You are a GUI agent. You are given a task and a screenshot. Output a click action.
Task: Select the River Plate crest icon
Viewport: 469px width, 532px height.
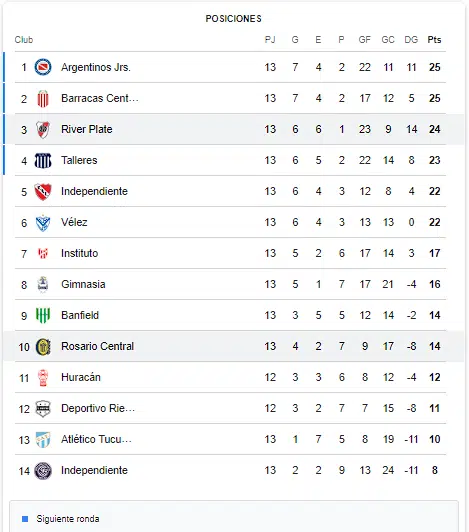click(43, 129)
